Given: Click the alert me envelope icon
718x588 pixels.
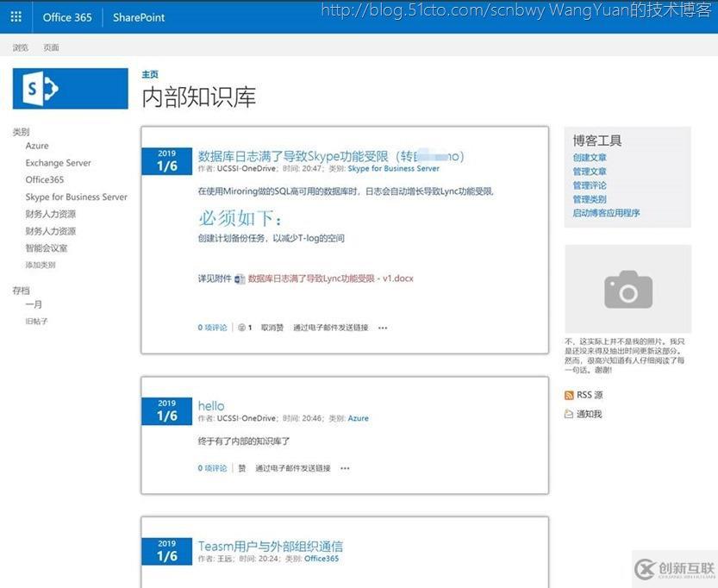Looking at the screenshot, I should [569, 414].
